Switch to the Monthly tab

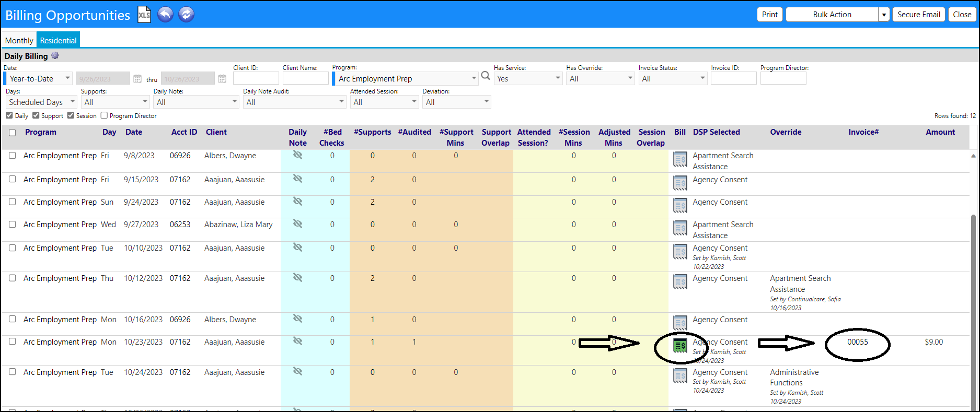(x=19, y=40)
